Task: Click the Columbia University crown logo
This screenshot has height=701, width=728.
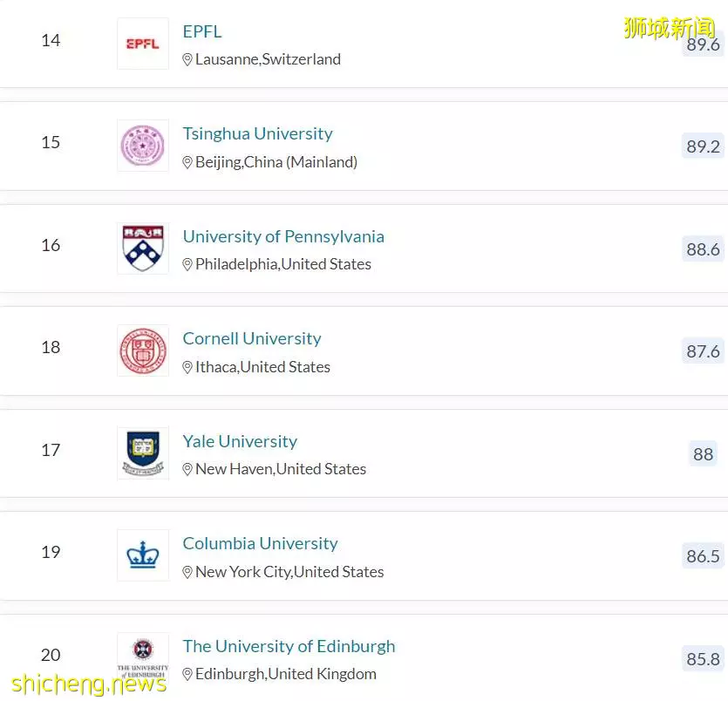Action: click(143, 555)
